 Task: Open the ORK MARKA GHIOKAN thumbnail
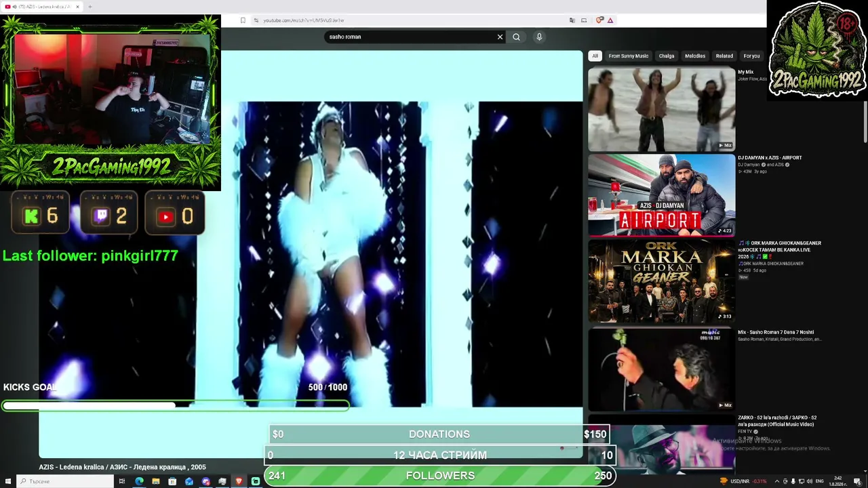point(661,281)
